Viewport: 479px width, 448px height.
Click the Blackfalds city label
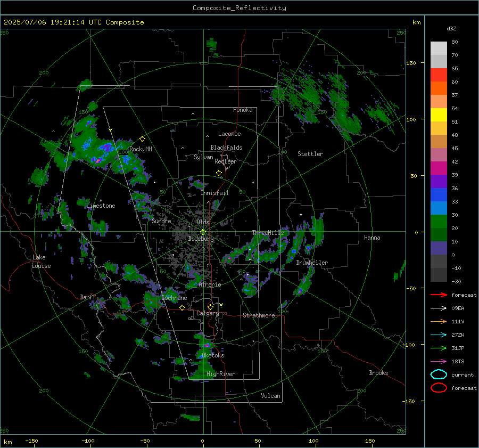226,148
